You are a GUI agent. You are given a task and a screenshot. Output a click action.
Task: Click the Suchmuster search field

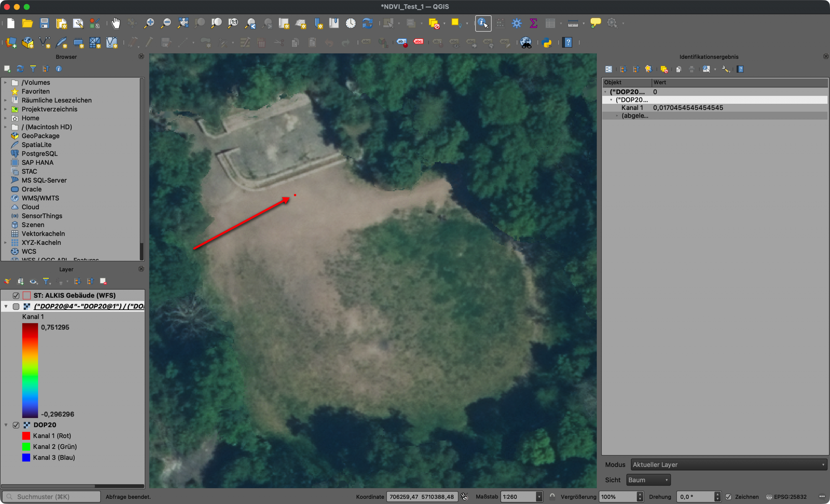click(x=52, y=497)
